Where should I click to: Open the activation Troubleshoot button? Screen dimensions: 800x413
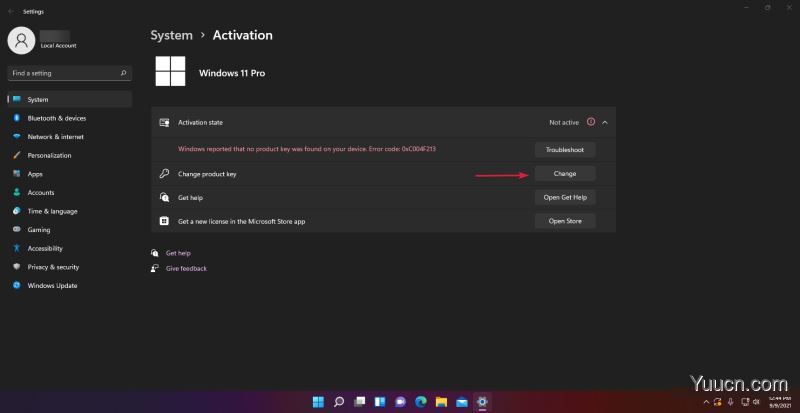[x=565, y=149]
